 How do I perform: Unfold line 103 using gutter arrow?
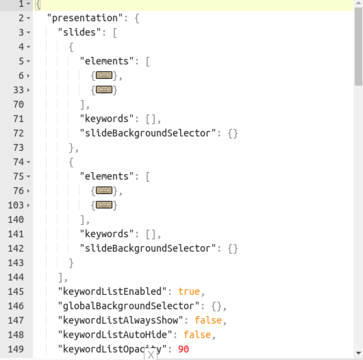[x=28, y=205]
